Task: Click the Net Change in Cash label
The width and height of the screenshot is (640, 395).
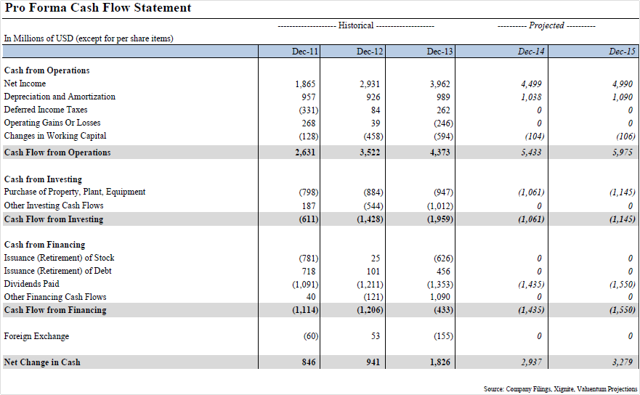Action: (x=42, y=362)
